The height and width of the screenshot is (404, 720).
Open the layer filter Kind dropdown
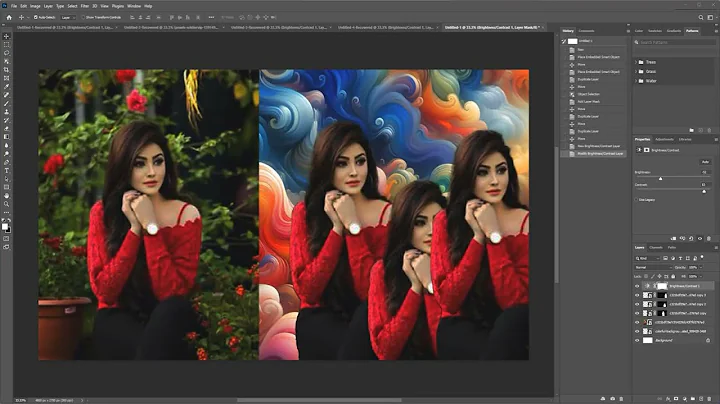[647, 258]
